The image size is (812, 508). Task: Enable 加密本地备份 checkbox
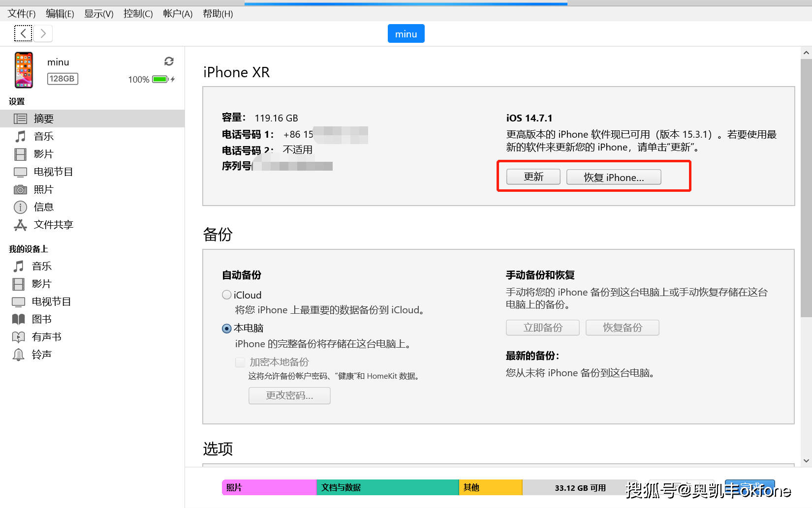tap(240, 362)
